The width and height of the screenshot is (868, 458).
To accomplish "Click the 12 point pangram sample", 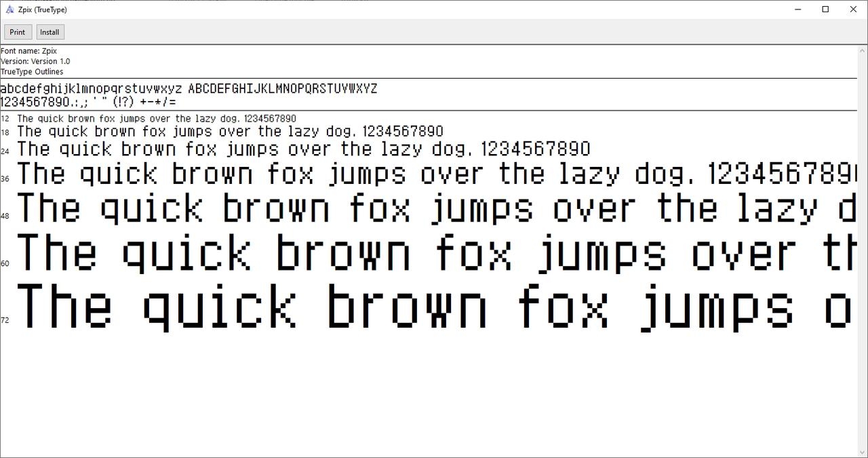I will coord(157,119).
